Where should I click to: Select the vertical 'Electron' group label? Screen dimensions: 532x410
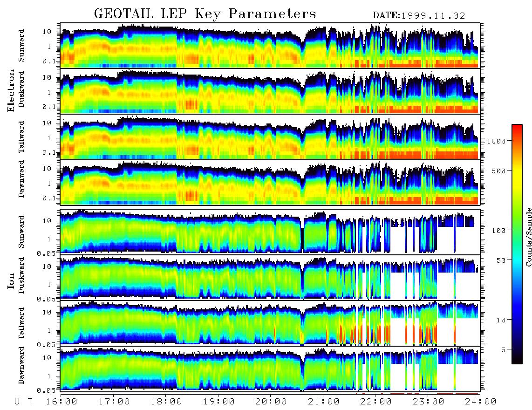point(11,90)
